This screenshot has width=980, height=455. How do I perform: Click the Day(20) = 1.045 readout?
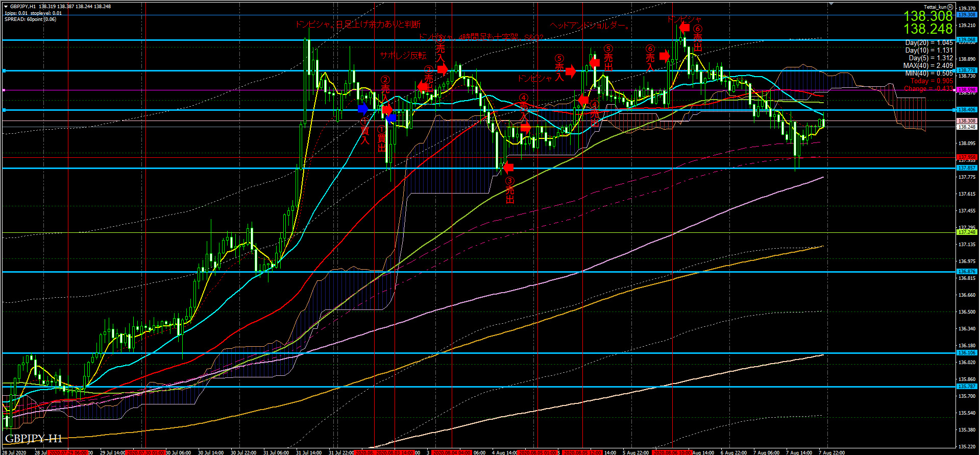pos(929,43)
